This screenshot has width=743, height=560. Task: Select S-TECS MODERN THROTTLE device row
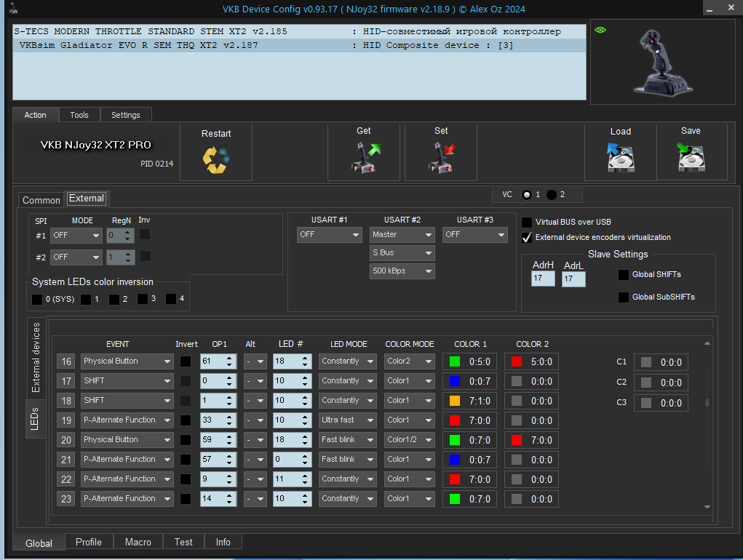[299, 32]
